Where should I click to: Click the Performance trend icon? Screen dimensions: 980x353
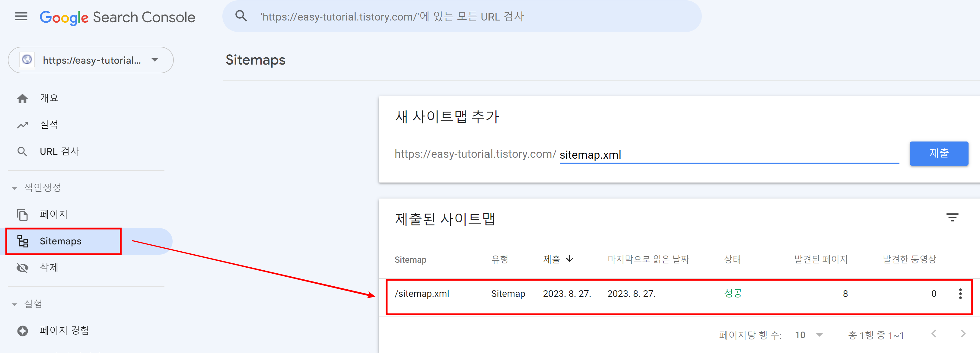click(22, 125)
